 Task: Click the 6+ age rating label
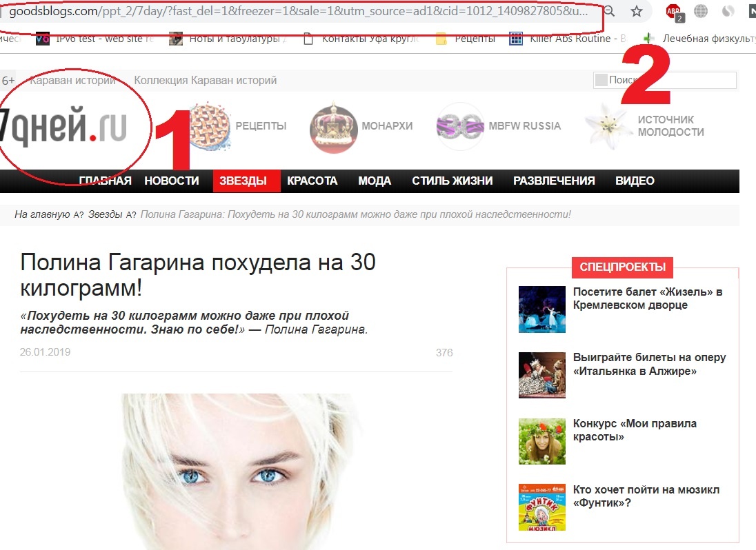[x=8, y=81]
